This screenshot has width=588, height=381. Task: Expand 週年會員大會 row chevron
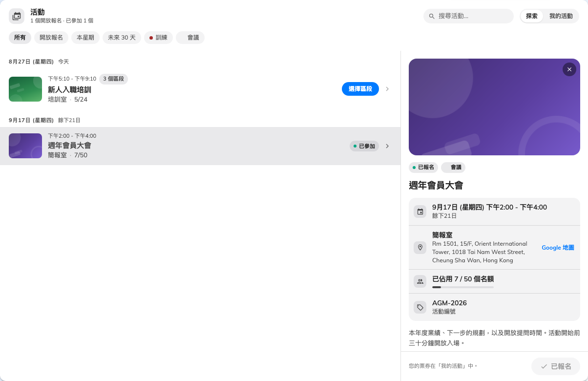387,146
